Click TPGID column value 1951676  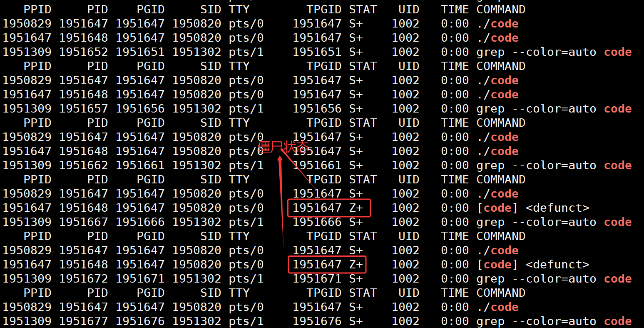click(317, 321)
